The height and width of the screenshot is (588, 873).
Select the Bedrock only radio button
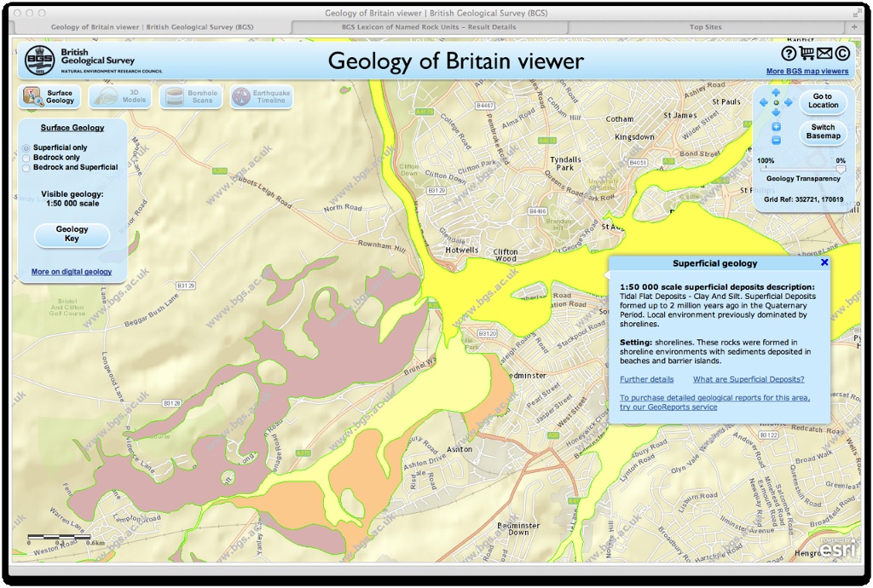pyautogui.click(x=26, y=158)
